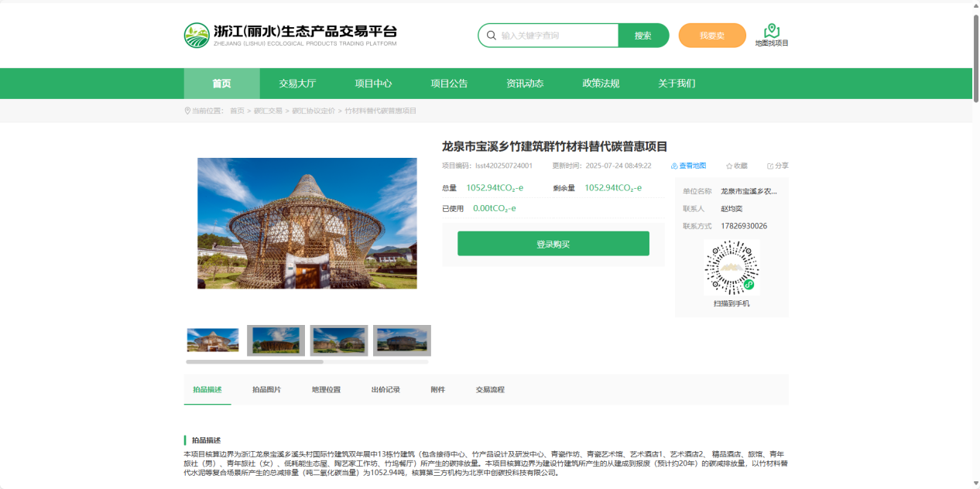
Task: Switch to the 拍品图片 tab
Action: tap(266, 390)
